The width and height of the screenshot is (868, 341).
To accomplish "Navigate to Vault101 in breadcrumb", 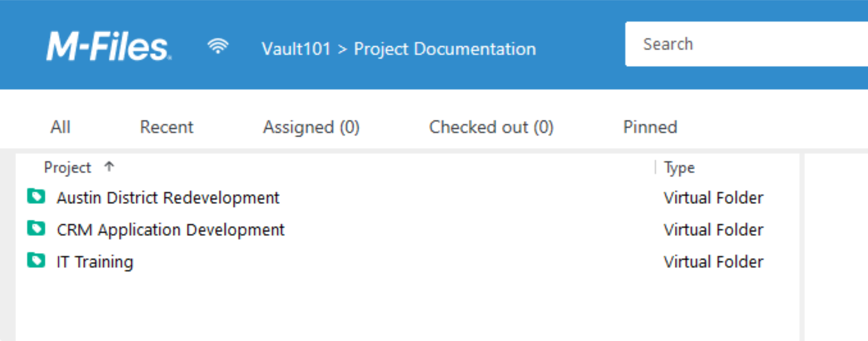I will coord(296,49).
